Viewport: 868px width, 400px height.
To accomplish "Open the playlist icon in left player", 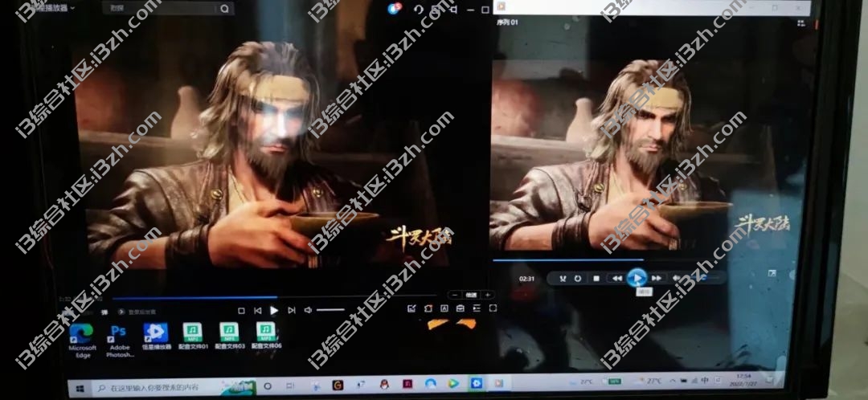I will pos(476,308).
